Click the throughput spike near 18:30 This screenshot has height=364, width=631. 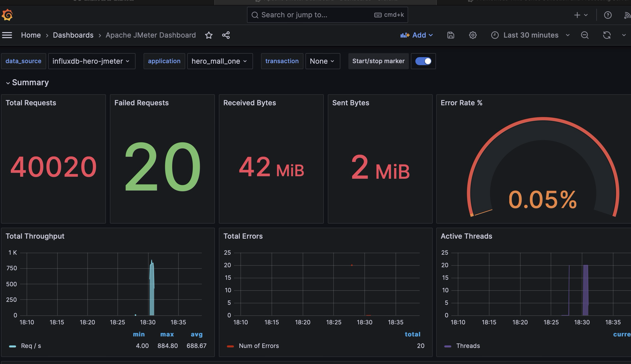[x=152, y=287]
